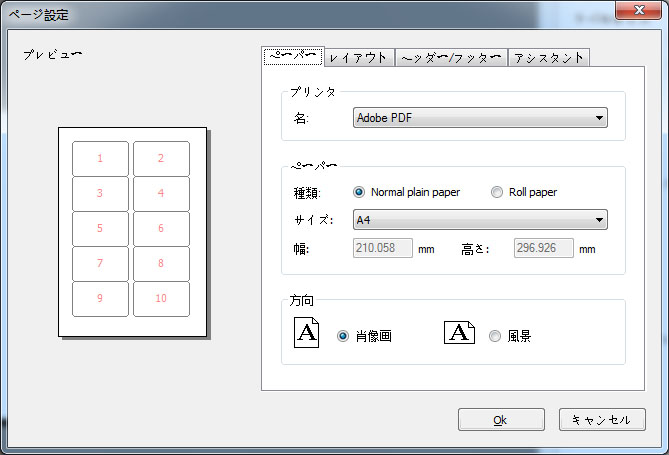This screenshot has width=669, height=455.
Task: Click the サイズ: label
Action: click(x=314, y=220)
